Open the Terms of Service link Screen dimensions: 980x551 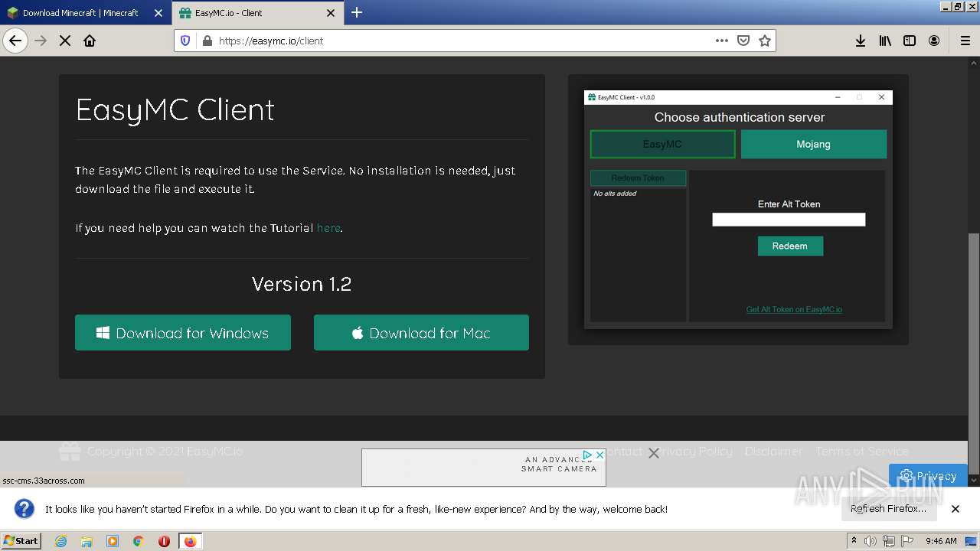[x=862, y=452]
